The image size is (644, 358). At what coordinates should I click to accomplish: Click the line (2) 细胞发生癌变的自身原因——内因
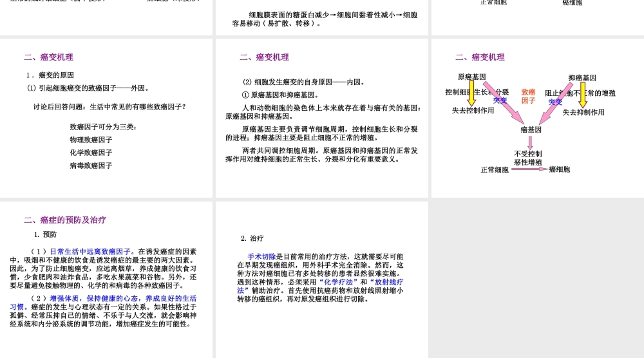coord(303,82)
